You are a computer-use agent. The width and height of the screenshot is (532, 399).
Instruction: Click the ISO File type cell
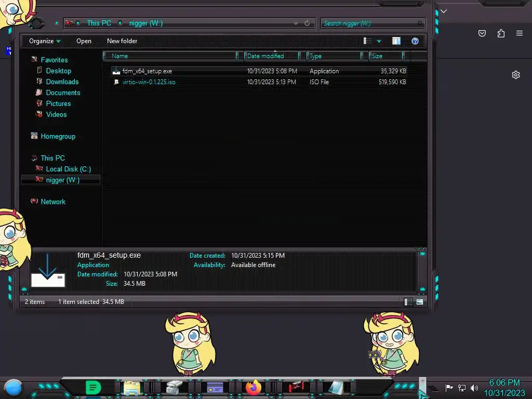click(x=320, y=82)
